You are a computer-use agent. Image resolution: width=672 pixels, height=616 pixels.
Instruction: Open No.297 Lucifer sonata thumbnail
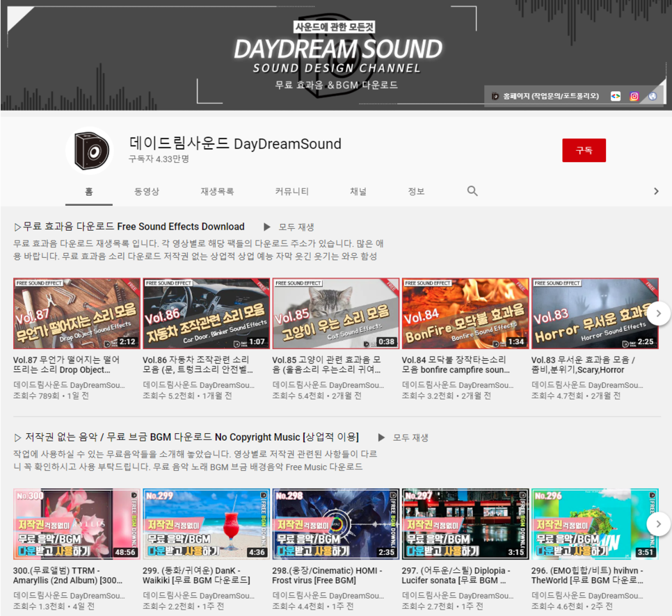(x=465, y=524)
